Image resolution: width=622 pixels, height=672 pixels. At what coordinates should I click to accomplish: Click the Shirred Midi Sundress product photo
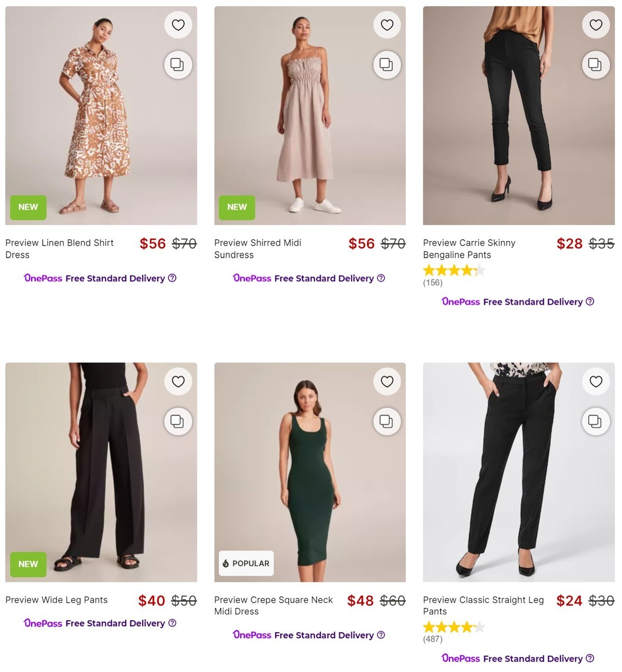coord(309,115)
